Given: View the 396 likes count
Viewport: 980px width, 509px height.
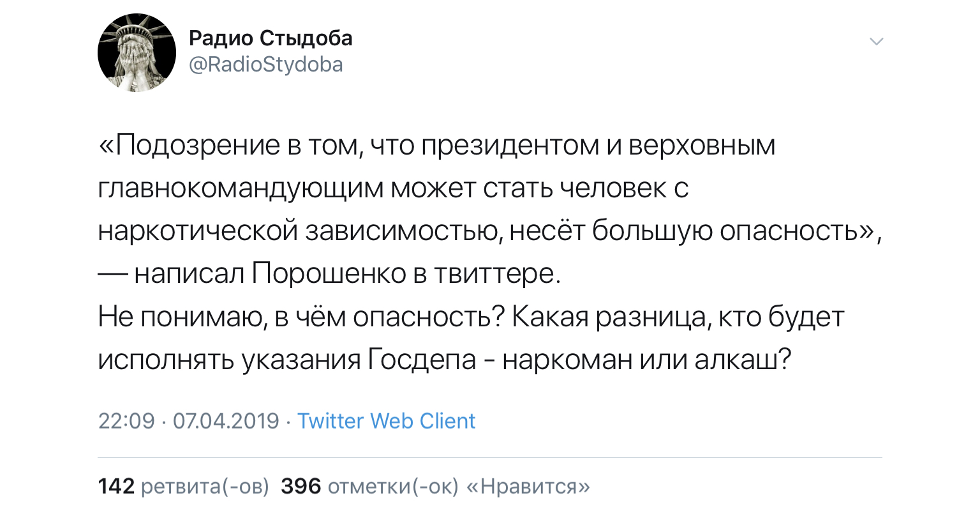Looking at the screenshot, I should (301, 487).
